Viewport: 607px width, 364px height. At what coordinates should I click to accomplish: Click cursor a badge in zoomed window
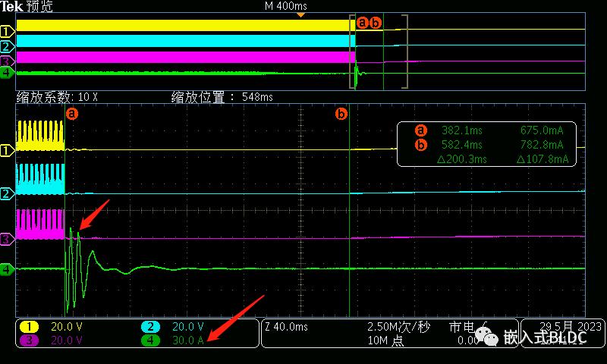pos(72,114)
